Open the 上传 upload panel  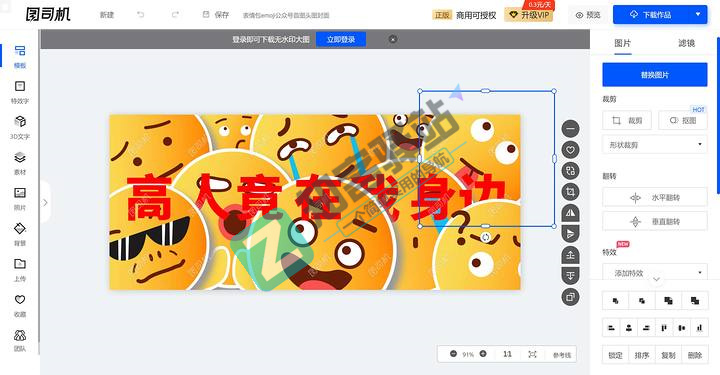pyautogui.click(x=20, y=270)
